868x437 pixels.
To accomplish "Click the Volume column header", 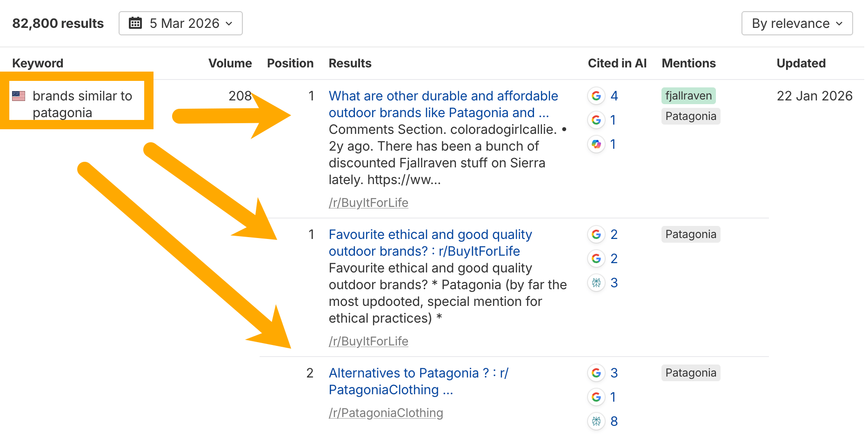I will click(230, 63).
